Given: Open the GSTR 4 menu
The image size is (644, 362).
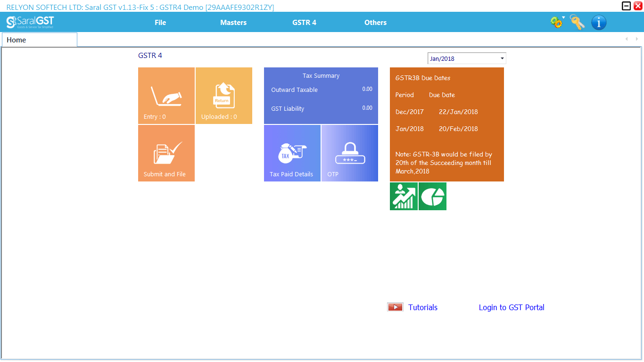Looking at the screenshot, I should [304, 22].
